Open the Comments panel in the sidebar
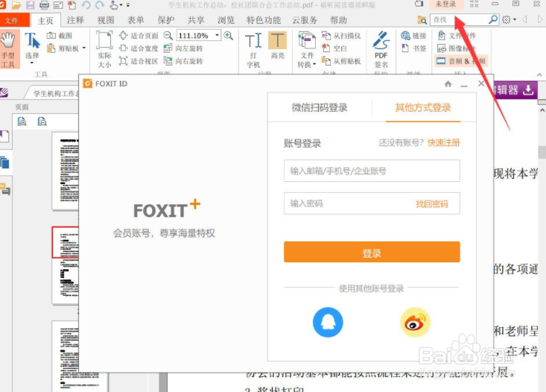The height and width of the screenshot is (392, 546). coord(5,189)
